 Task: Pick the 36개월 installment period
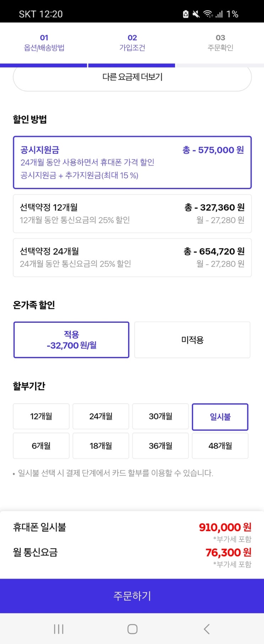click(x=161, y=446)
